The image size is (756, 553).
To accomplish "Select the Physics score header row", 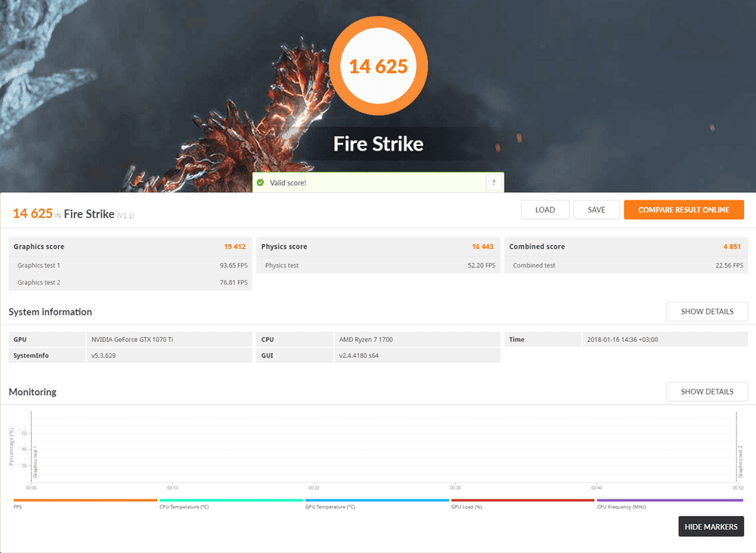I will (378, 247).
